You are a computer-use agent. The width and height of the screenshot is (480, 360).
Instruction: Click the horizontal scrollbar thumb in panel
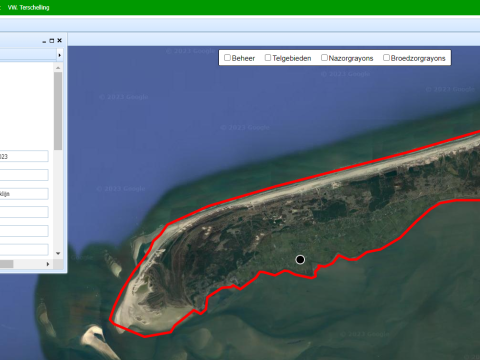pos(6,264)
